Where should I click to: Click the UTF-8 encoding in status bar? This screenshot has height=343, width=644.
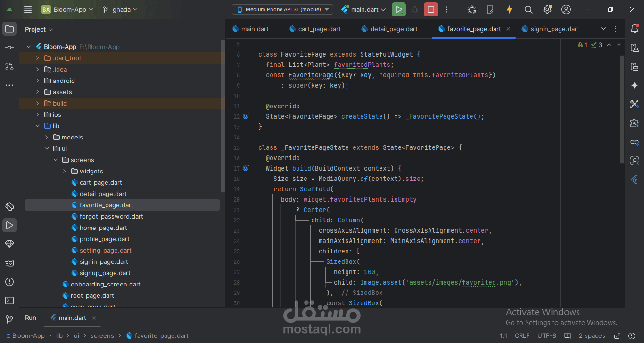pyautogui.click(x=547, y=336)
